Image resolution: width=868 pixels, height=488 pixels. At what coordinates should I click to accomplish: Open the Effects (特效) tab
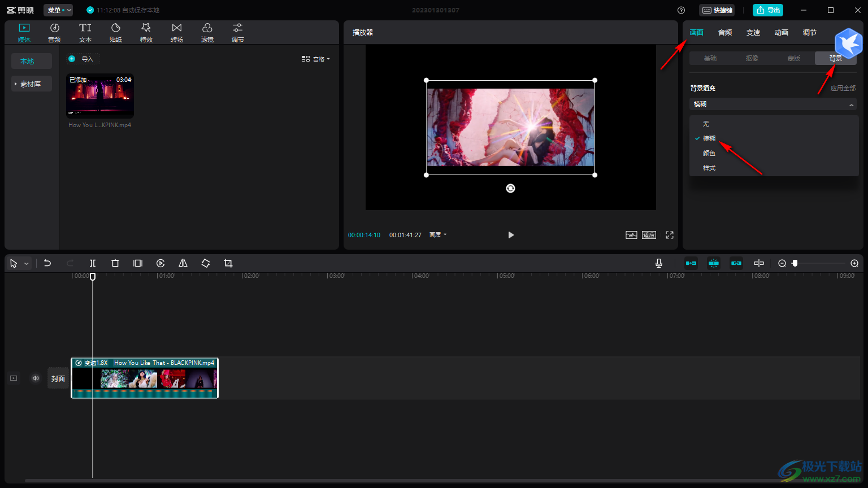146,33
